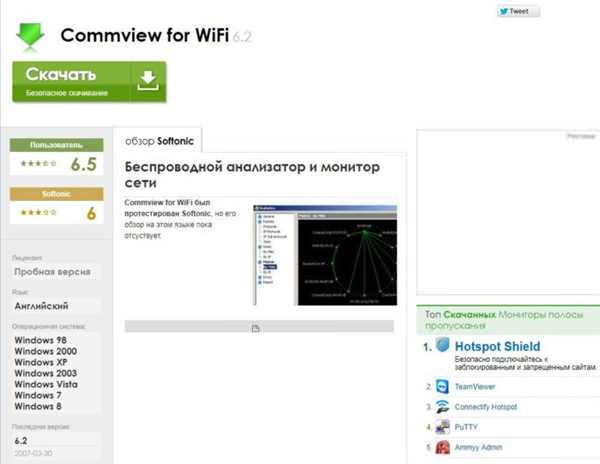The image size is (600, 464).
Task: Click the green arrow logo beside title
Action: [30, 36]
